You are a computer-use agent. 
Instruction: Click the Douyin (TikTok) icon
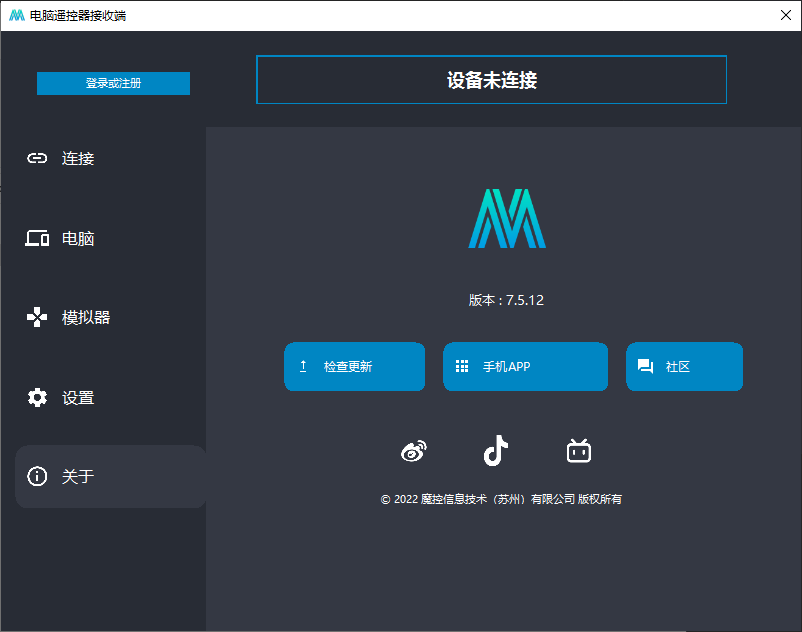point(496,452)
